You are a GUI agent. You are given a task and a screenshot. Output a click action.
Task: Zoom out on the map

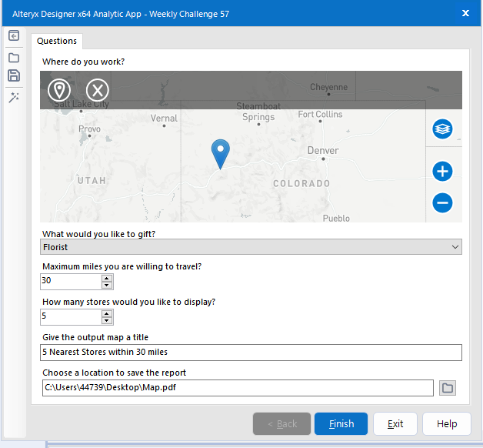coord(442,203)
